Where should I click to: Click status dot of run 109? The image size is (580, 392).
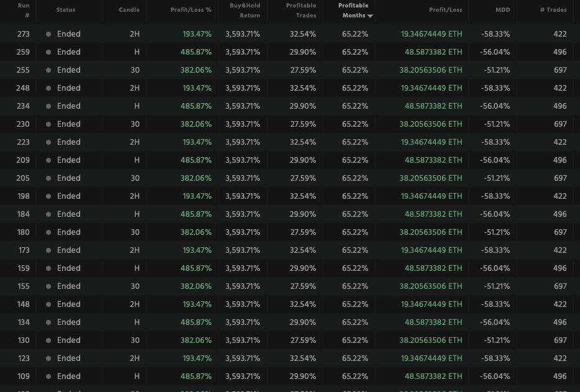click(48, 376)
